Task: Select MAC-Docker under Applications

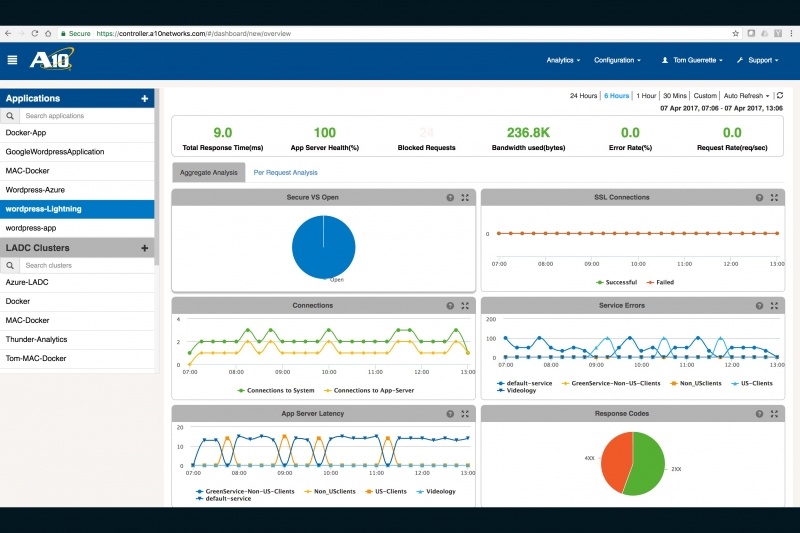Action: click(77, 171)
